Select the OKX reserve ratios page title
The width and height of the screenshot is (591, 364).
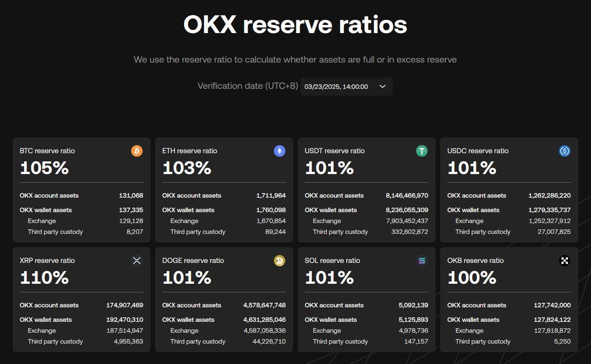295,25
